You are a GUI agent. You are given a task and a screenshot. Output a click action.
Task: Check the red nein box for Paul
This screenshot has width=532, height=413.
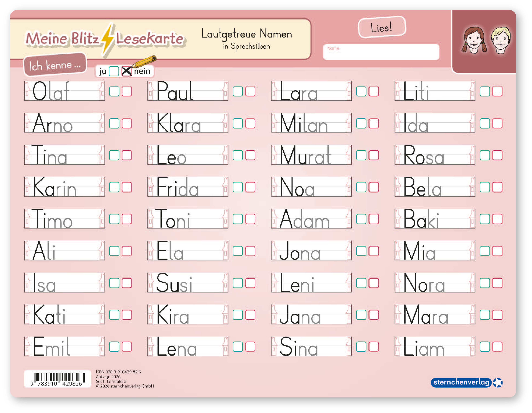pyautogui.click(x=250, y=91)
